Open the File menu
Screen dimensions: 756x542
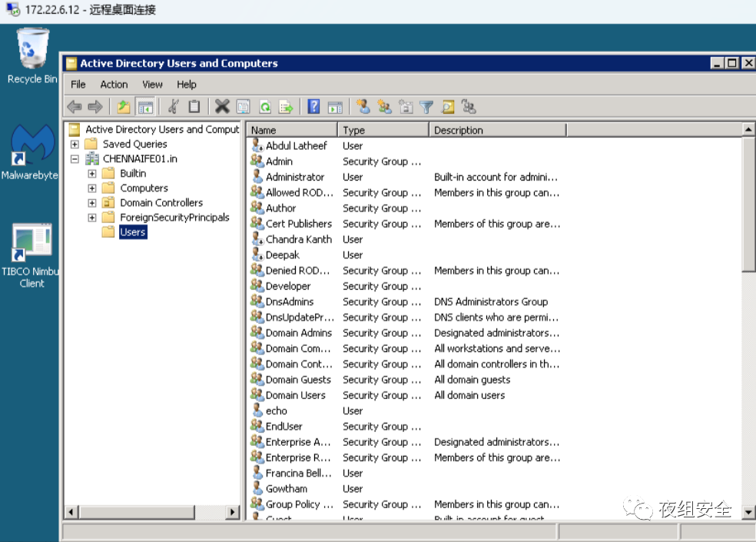[x=78, y=85]
